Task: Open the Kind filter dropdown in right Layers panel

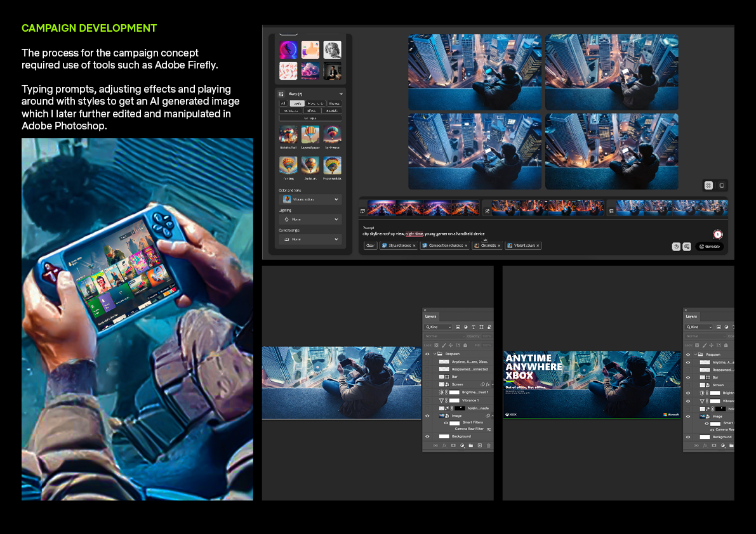Action: tap(699, 327)
